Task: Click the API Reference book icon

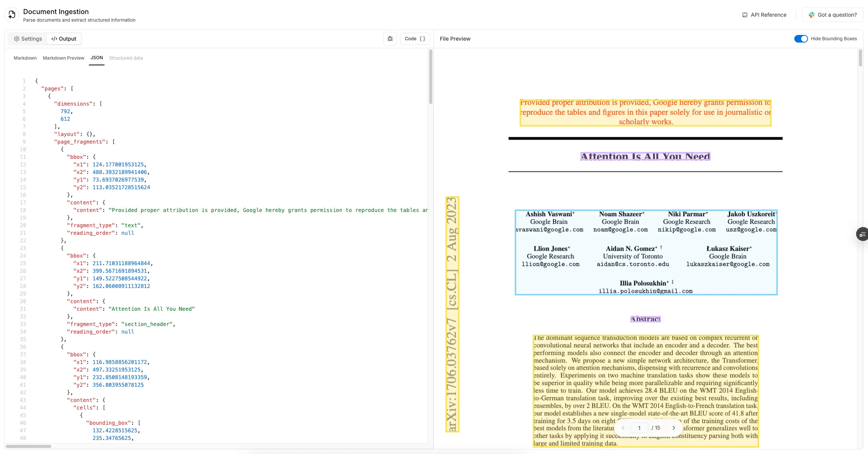Action: coord(745,15)
